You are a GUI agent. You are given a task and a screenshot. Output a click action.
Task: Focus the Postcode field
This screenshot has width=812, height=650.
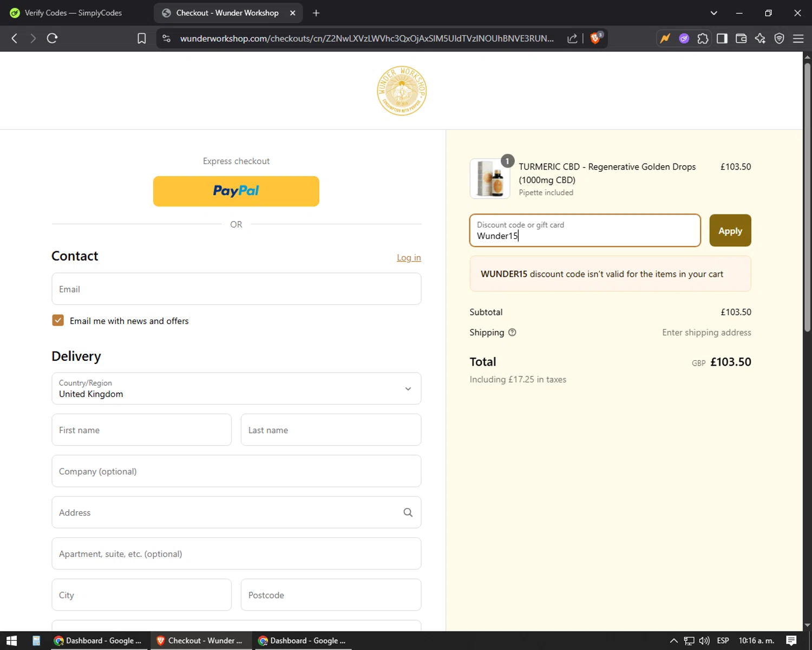(331, 595)
